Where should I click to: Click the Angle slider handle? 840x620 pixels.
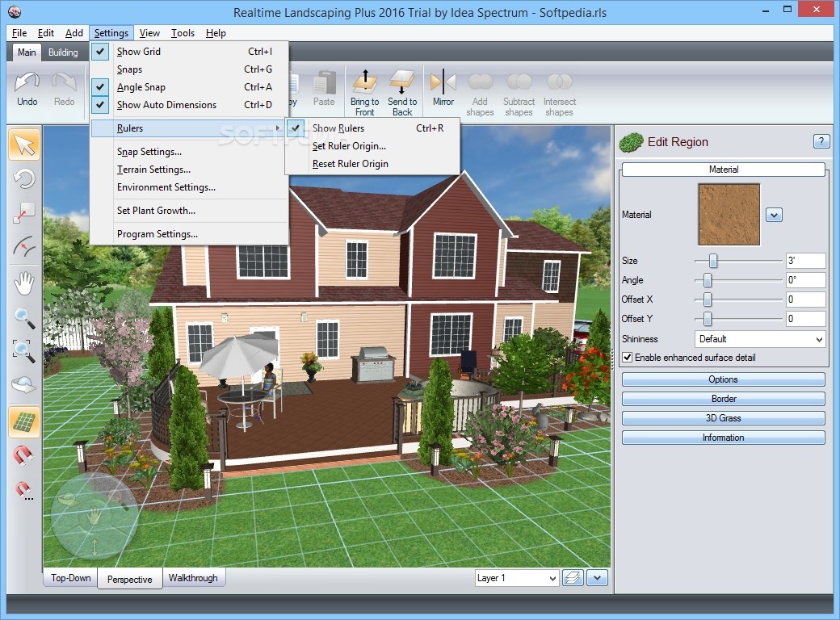[x=708, y=280]
